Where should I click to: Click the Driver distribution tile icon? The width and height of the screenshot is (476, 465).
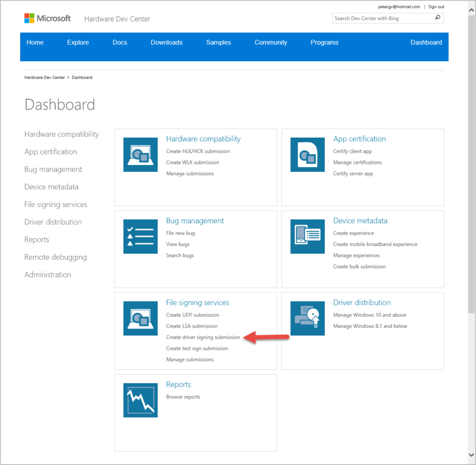tap(307, 318)
